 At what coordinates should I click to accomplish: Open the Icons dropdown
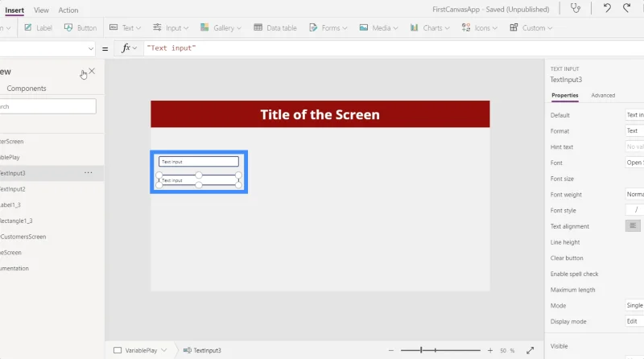(x=480, y=28)
